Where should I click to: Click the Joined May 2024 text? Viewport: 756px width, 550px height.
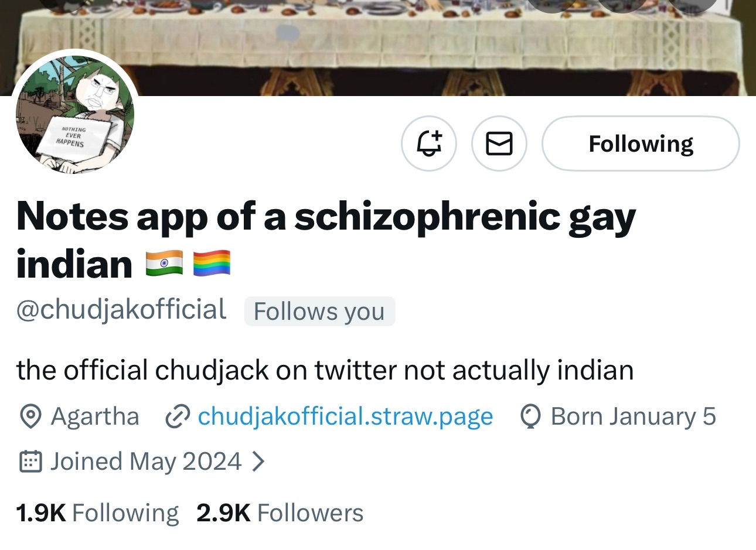coord(146,462)
